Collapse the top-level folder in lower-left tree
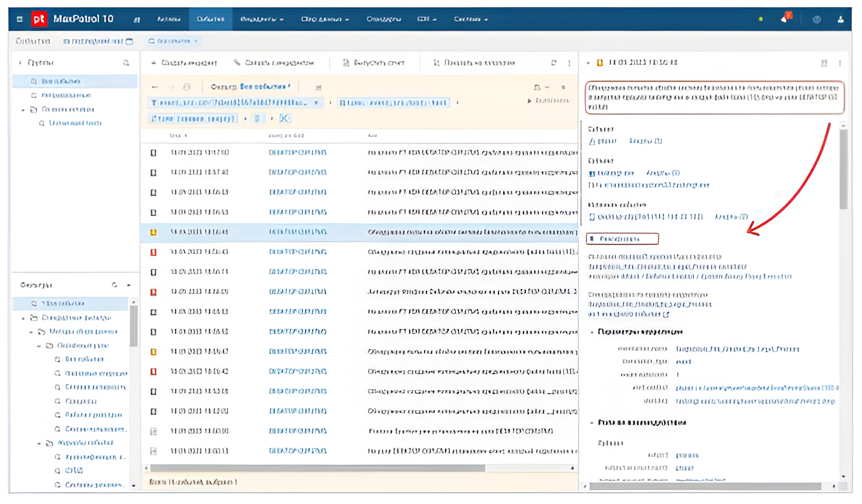Screen dimensions: 862x504 pos(24,318)
